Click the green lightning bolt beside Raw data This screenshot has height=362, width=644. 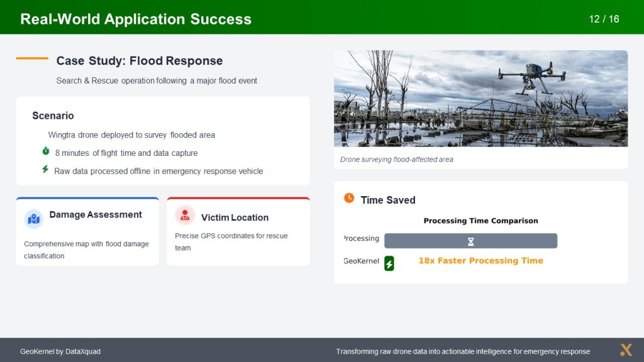point(45,170)
